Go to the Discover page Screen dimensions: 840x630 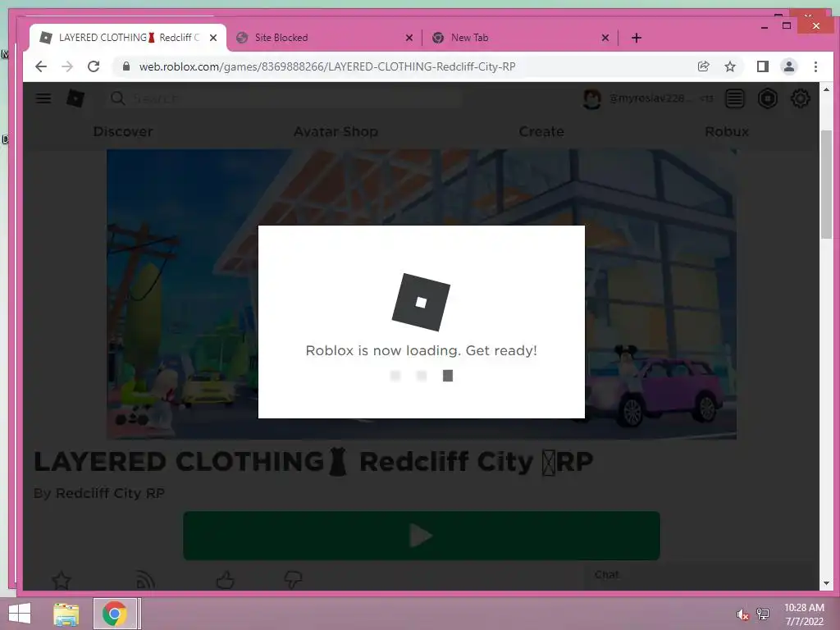click(123, 131)
